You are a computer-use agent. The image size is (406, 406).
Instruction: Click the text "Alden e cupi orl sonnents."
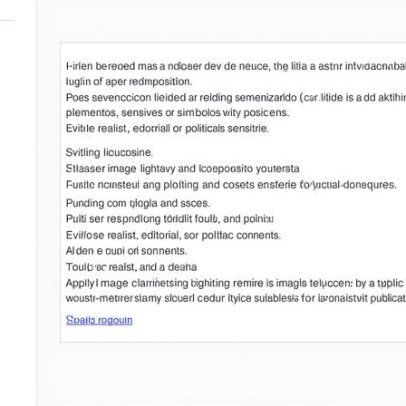coord(126,251)
